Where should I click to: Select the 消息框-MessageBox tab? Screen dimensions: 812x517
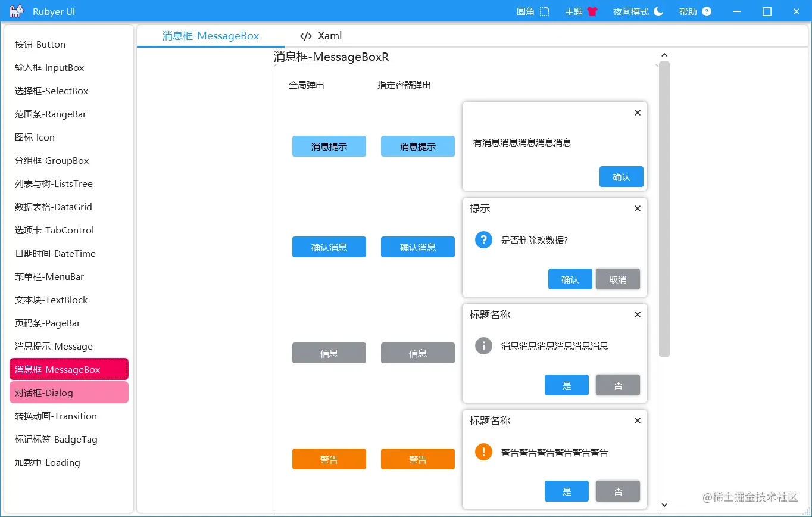210,36
